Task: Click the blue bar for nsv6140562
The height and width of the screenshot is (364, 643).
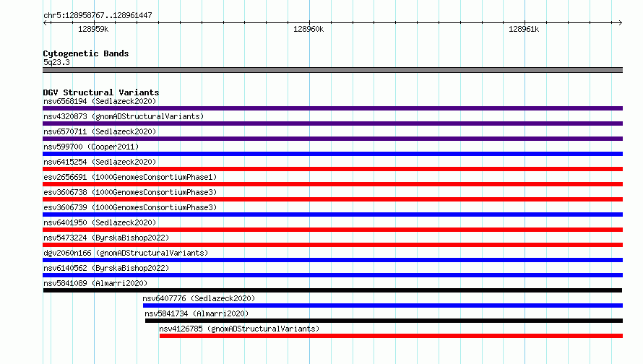Action: (x=332, y=275)
